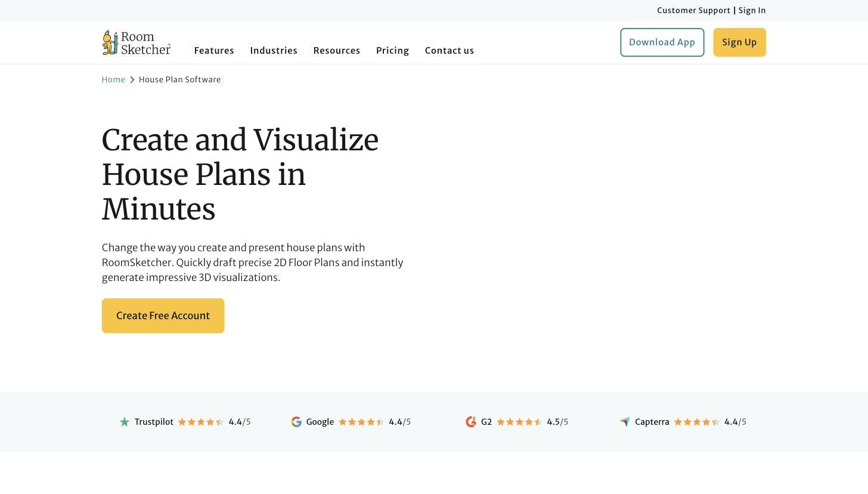Click the Google G logo icon
Image resolution: width=868 pixels, height=494 pixels.
(296, 422)
